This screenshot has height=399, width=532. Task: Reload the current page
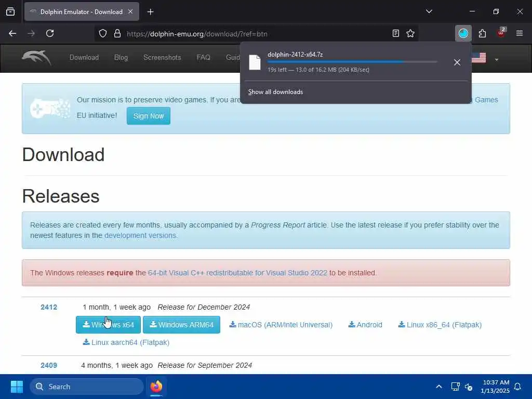coord(50,33)
